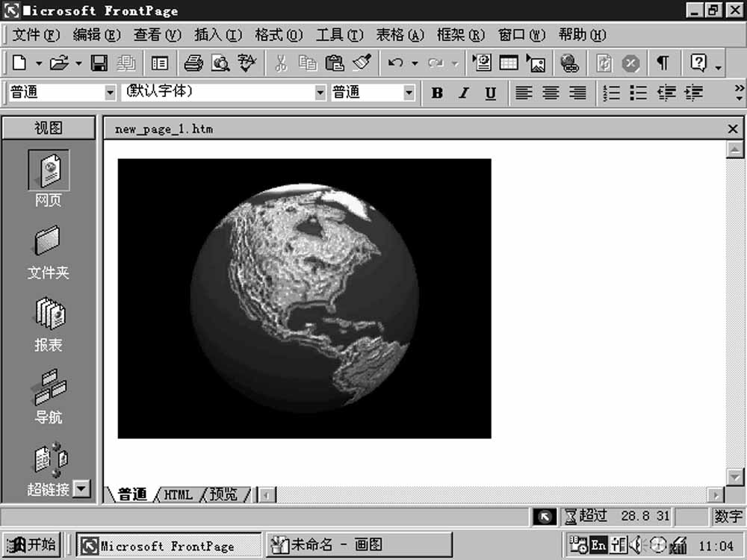The width and height of the screenshot is (747, 560).
Task: Select the globe image on page
Action: (x=305, y=299)
